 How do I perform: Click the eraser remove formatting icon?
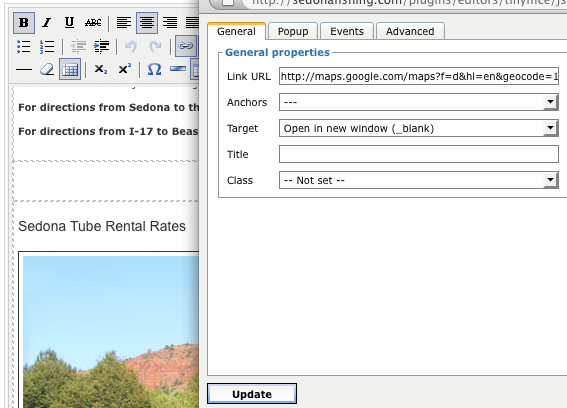tap(47, 69)
